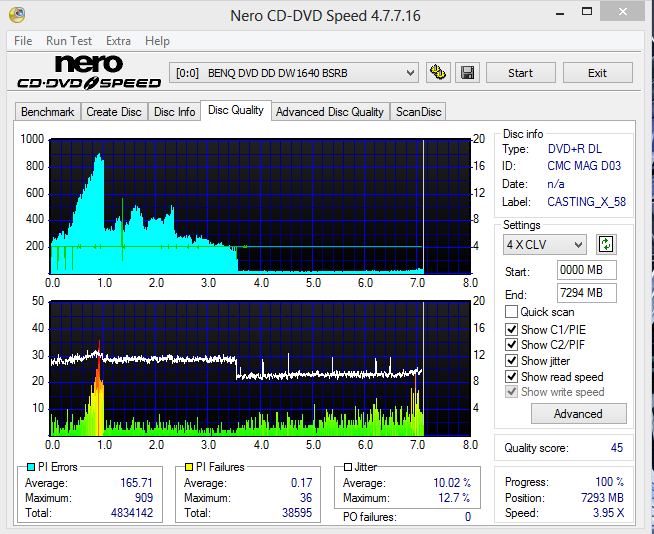The height and width of the screenshot is (534, 654).
Task: Open the File menu
Action: click(23, 41)
